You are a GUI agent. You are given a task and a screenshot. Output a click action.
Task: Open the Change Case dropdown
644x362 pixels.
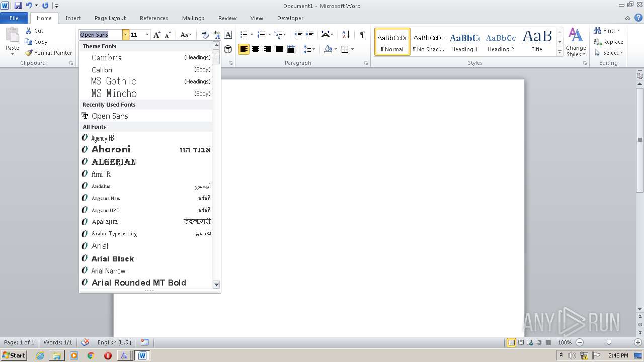pyautogui.click(x=186, y=35)
